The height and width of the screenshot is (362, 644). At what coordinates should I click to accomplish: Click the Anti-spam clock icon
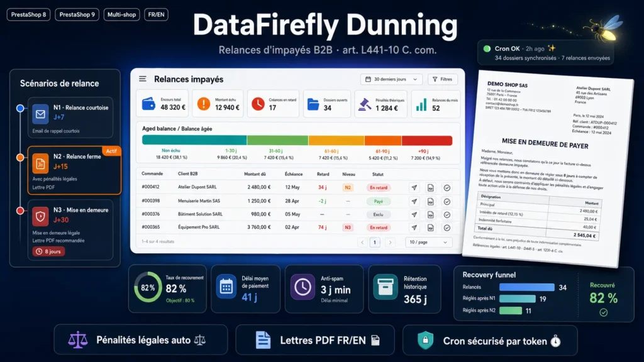tap(303, 287)
